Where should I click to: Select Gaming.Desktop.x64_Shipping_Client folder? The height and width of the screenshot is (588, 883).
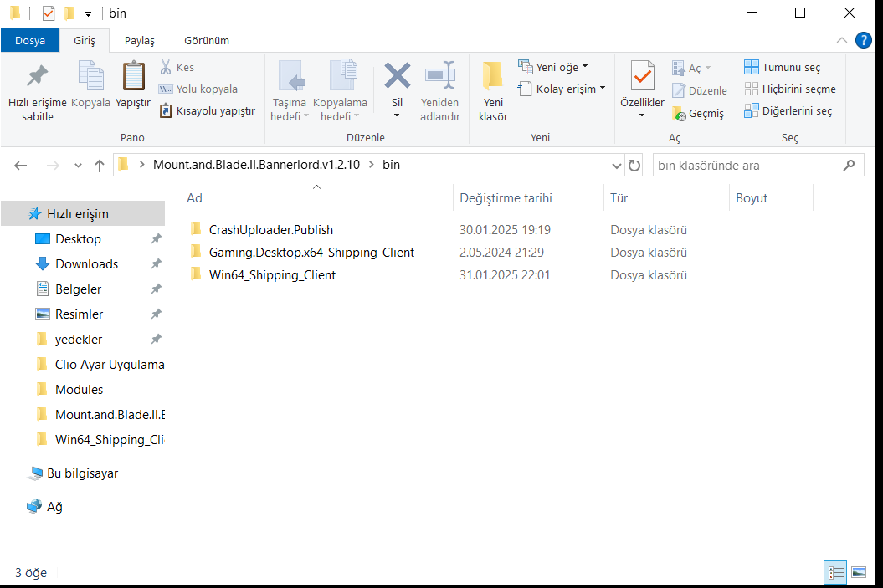pos(311,252)
